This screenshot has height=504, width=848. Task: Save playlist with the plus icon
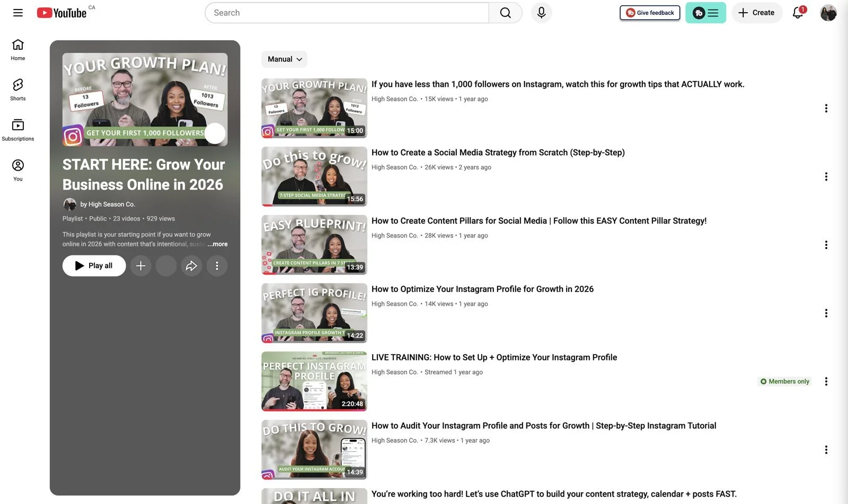[140, 266]
